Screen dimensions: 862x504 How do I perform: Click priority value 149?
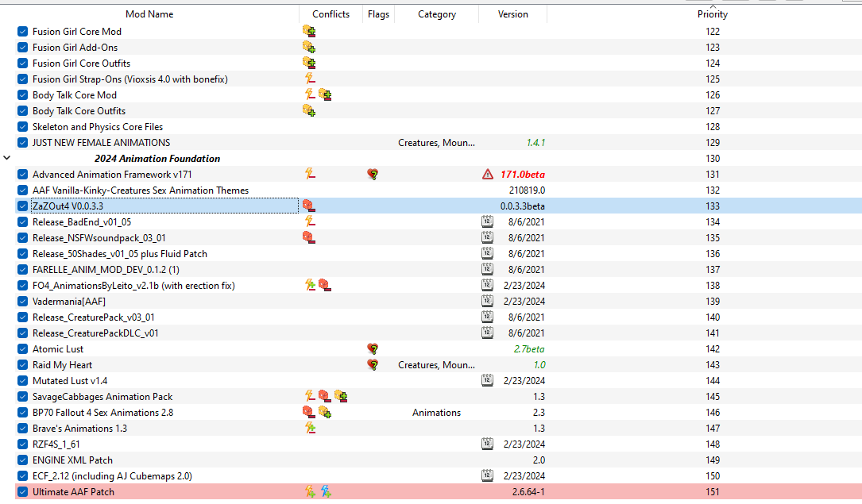[x=713, y=460]
